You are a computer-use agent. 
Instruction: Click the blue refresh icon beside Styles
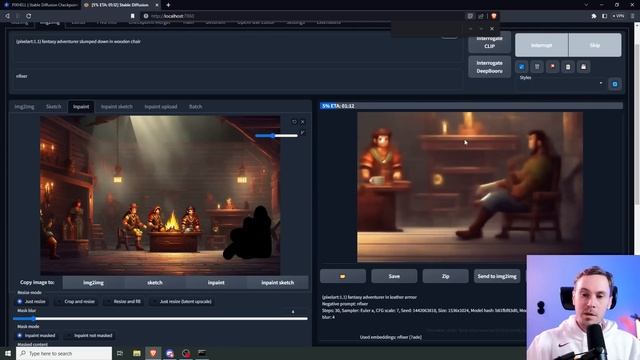(615, 84)
